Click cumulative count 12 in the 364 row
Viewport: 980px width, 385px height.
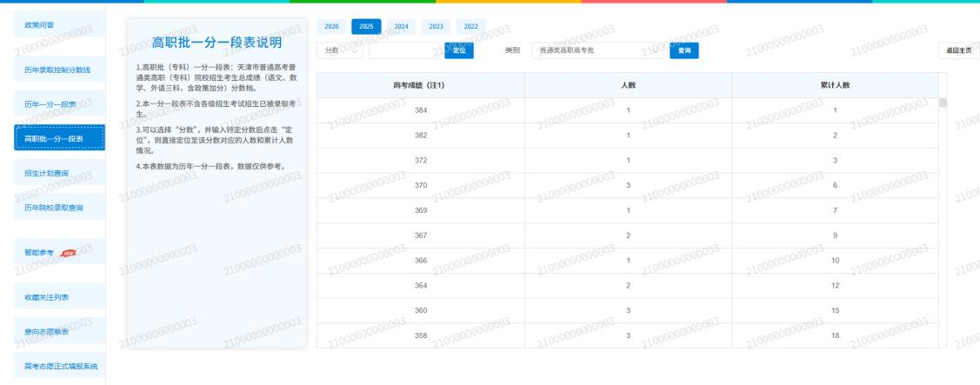[835, 286]
